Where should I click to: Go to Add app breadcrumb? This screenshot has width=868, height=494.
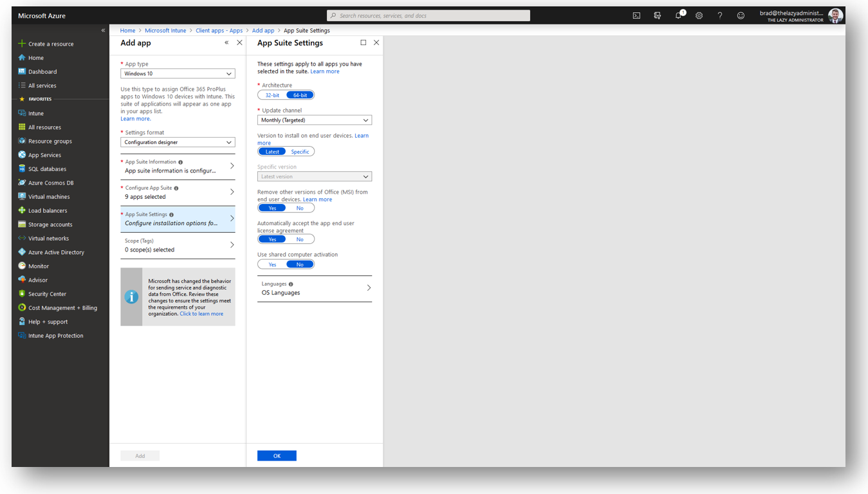[263, 30]
